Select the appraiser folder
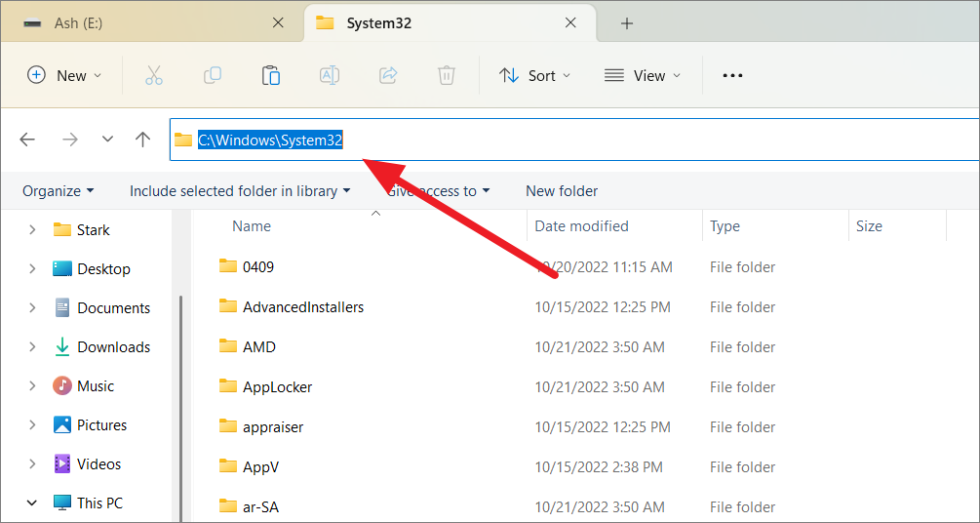Screen dimensions: 980x523 click(x=273, y=427)
